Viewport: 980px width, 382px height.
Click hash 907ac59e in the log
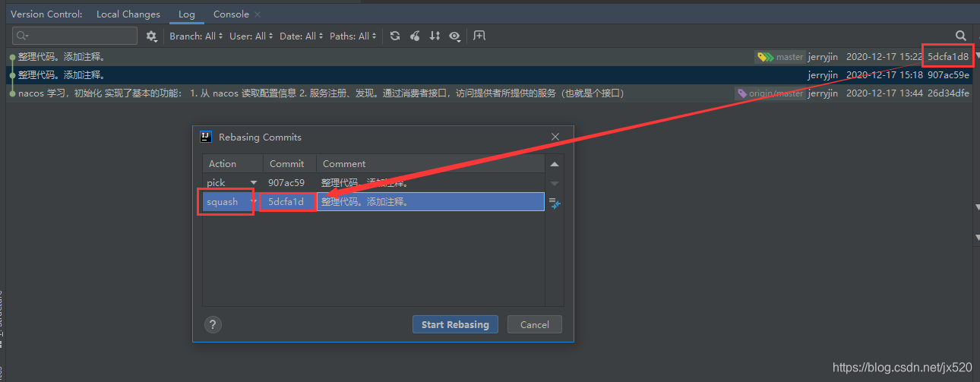click(x=948, y=75)
